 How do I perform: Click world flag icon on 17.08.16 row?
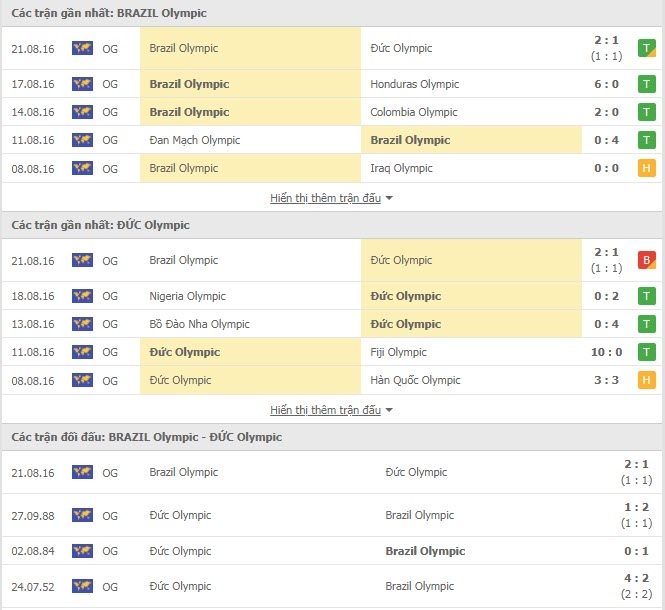(82, 84)
